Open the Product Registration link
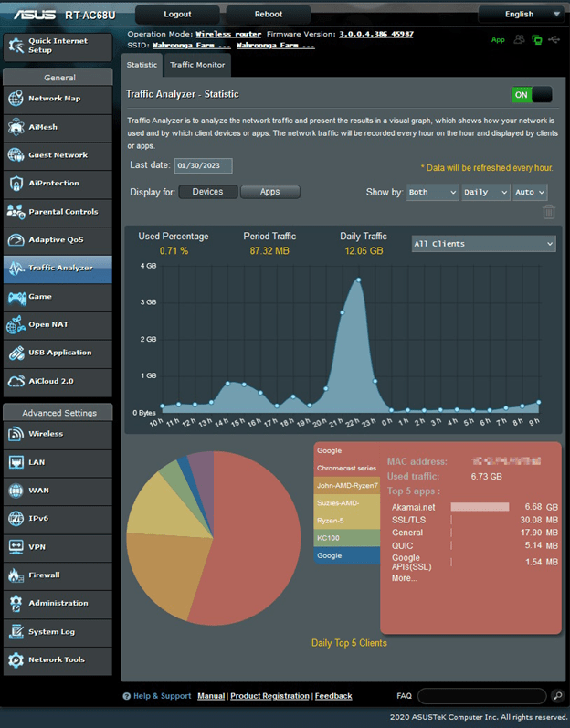Viewport: 570px width, 728px height. 269,696
